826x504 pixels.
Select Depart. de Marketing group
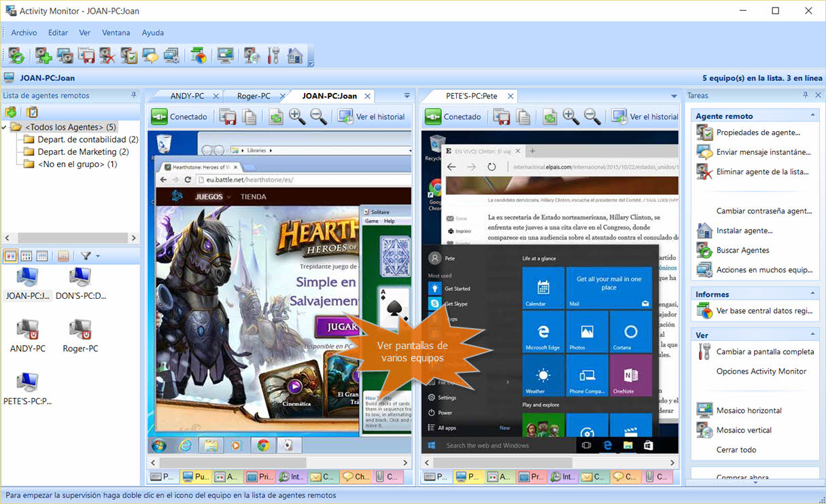pos(83,152)
